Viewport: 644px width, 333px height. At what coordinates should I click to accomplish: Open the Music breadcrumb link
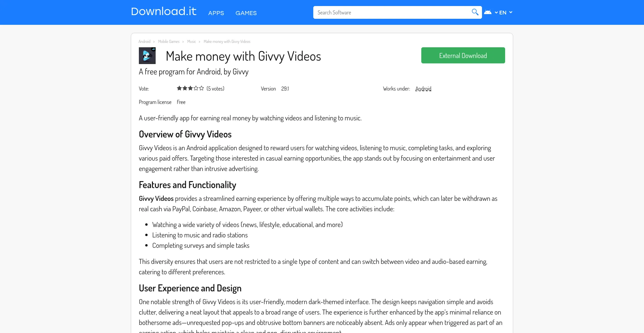pos(192,42)
